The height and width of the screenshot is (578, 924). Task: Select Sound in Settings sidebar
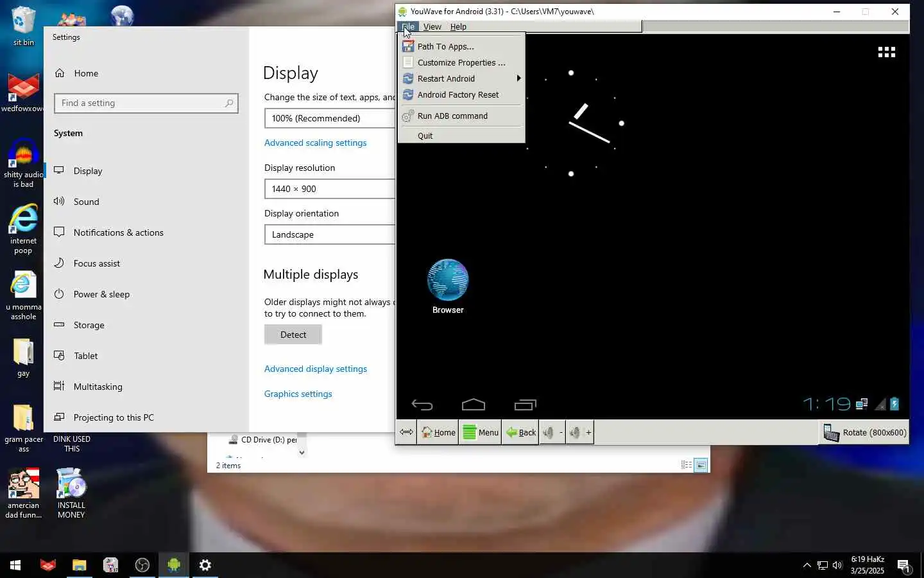(x=146, y=202)
